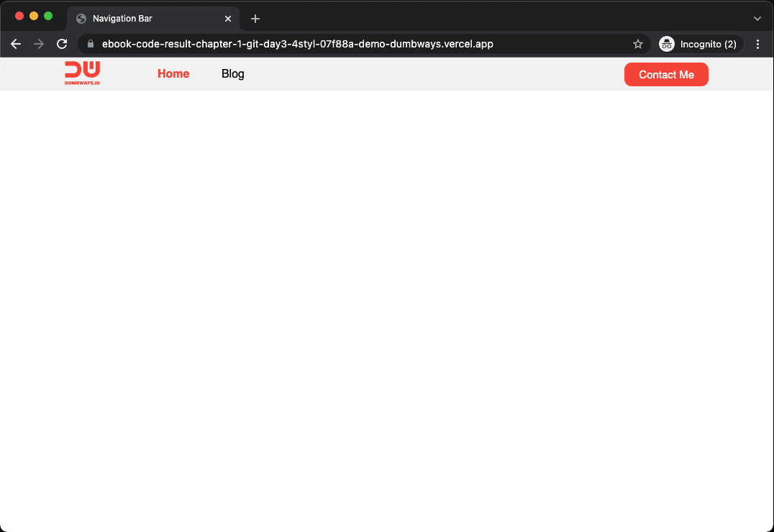Reload the page with the refresh icon
Screen dimensions: 774x532
62,44
